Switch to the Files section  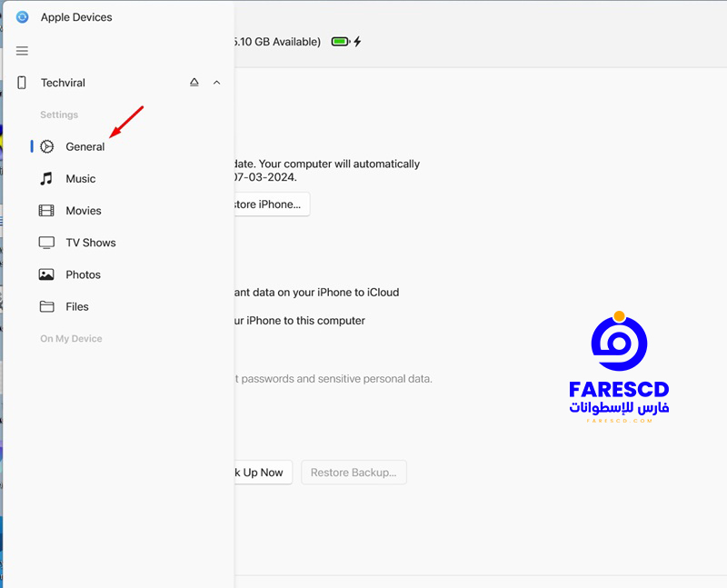click(77, 306)
